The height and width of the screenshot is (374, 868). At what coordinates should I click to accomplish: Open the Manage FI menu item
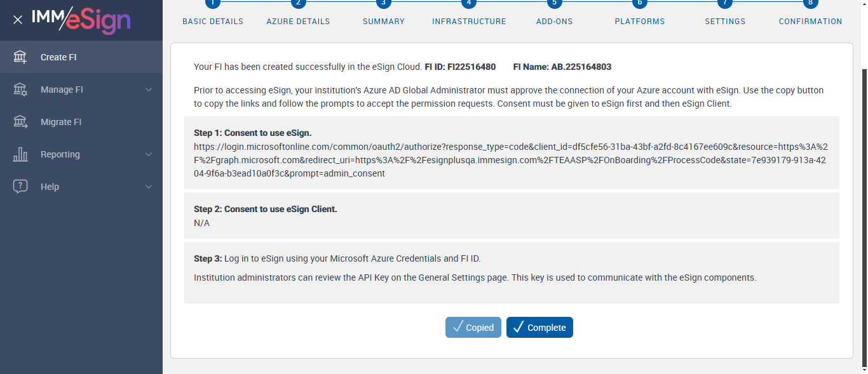coord(81,90)
